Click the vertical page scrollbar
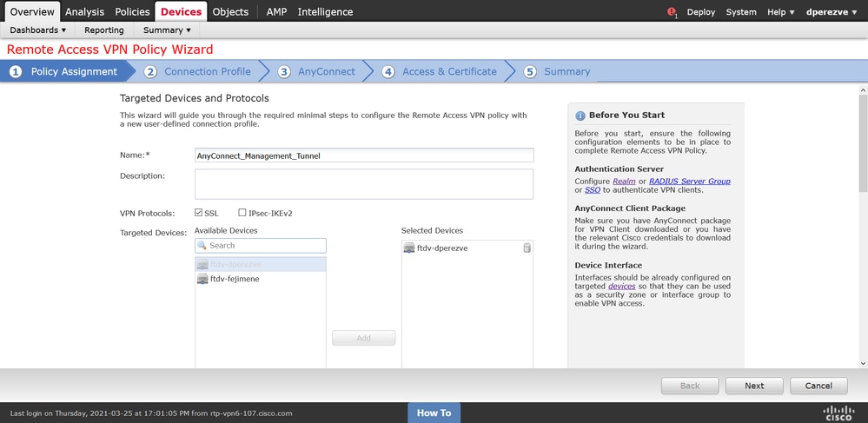The width and height of the screenshot is (868, 423). click(x=863, y=144)
